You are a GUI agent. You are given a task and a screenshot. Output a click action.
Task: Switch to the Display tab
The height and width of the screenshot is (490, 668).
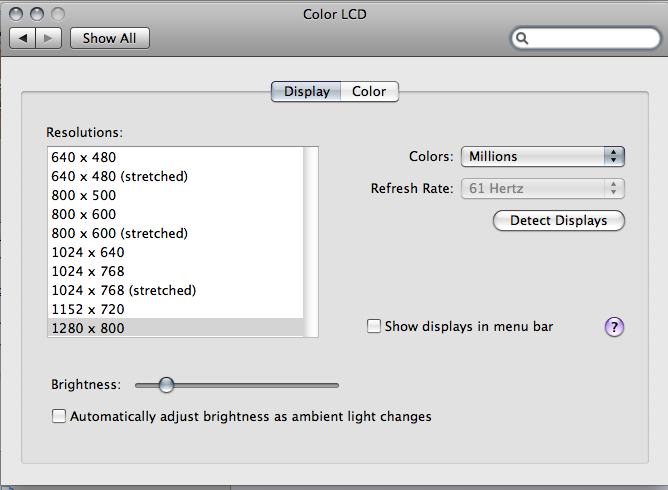pos(306,92)
